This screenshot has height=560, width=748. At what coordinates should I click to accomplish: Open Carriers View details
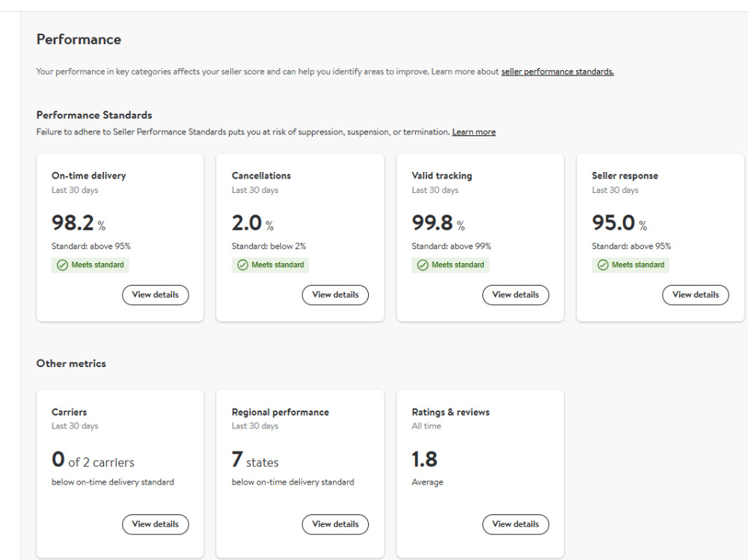pyautogui.click(x=156, y=524)
